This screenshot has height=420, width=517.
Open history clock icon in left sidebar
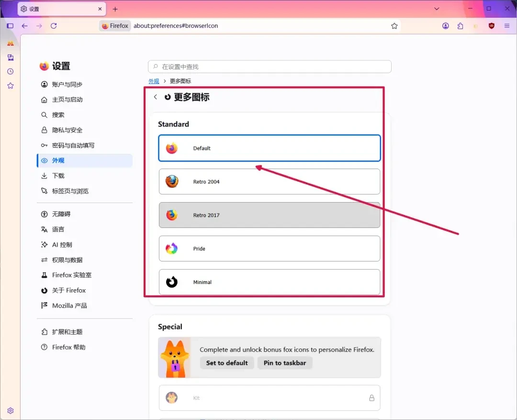coord(11,71)
